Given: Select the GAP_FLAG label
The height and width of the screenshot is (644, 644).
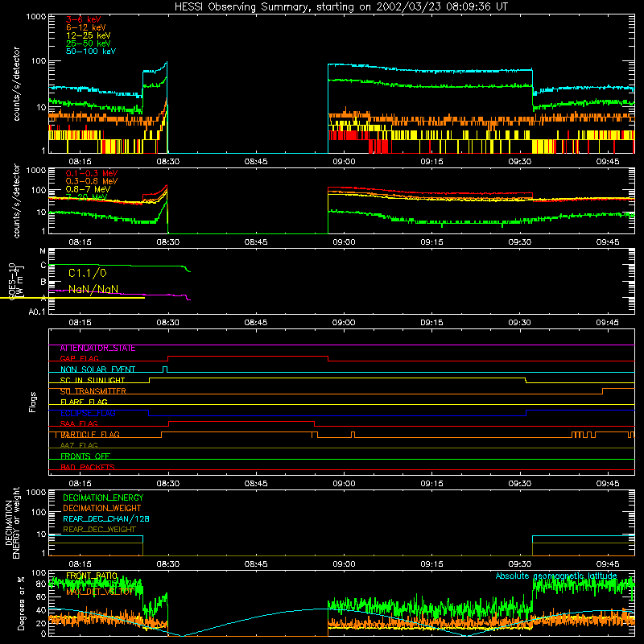Looking at the screenshot, I should [79, 358].
